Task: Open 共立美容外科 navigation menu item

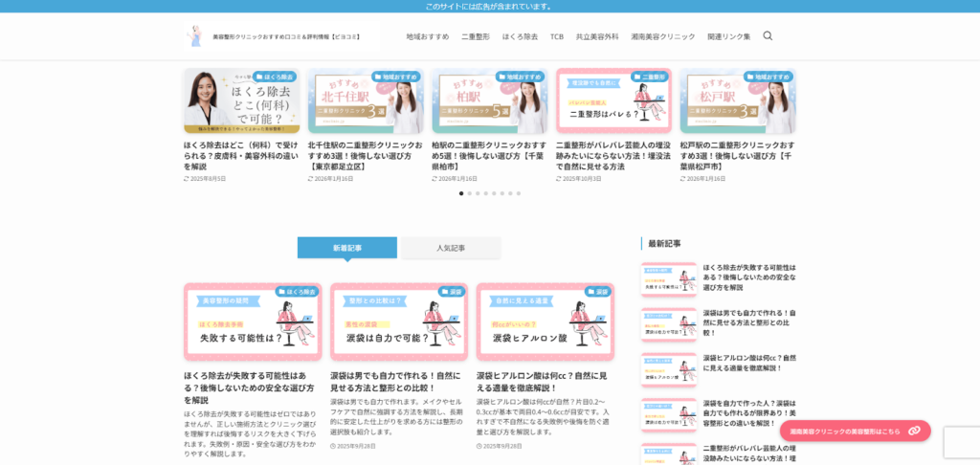Action: click(x=597, y=36)
